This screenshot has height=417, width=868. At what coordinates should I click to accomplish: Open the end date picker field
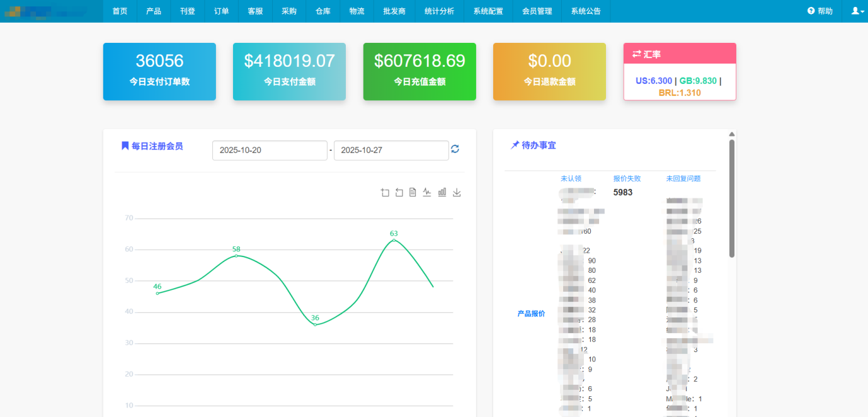click(x=391, y=150)
